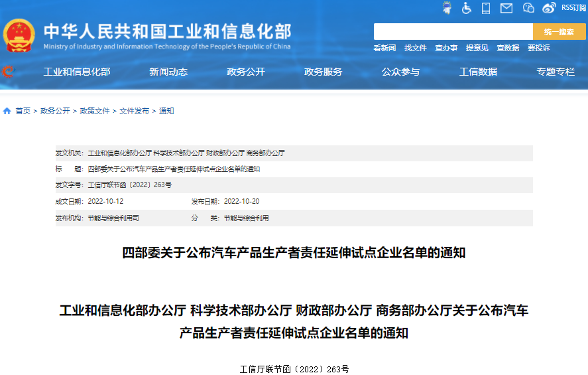Open the 新闻动态 menu
The height and width of the screenshot is (375, 588).
[x=168, y=72]
